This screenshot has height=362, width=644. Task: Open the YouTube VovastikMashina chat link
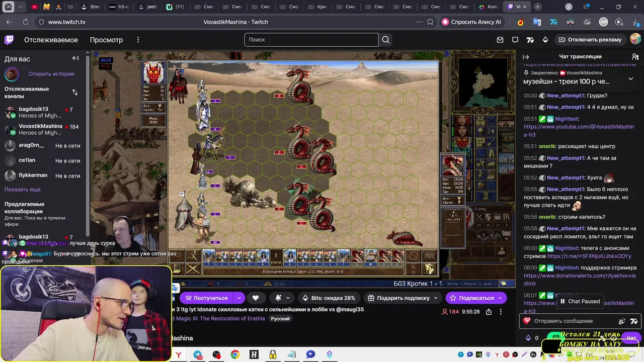(579, 131)
